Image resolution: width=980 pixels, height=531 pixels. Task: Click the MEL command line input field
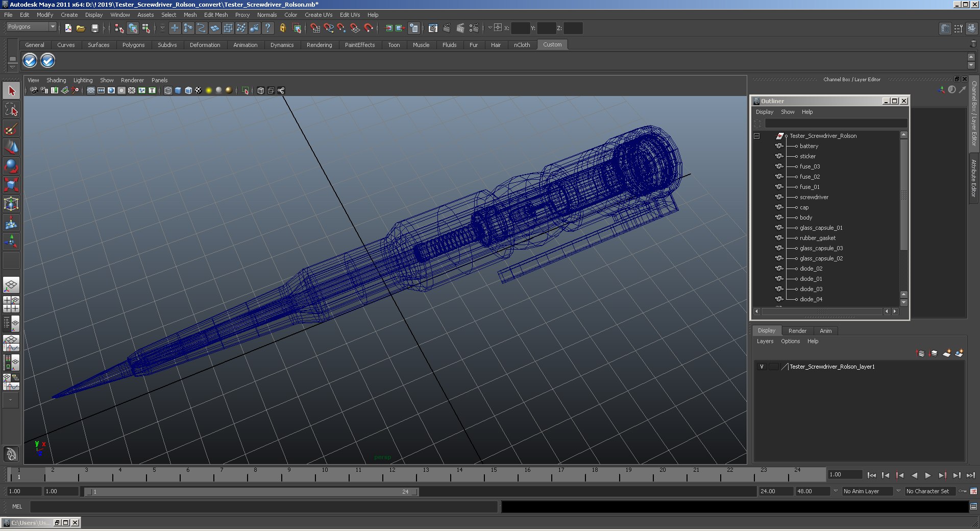pyautogui.click(x=264, y=506)
